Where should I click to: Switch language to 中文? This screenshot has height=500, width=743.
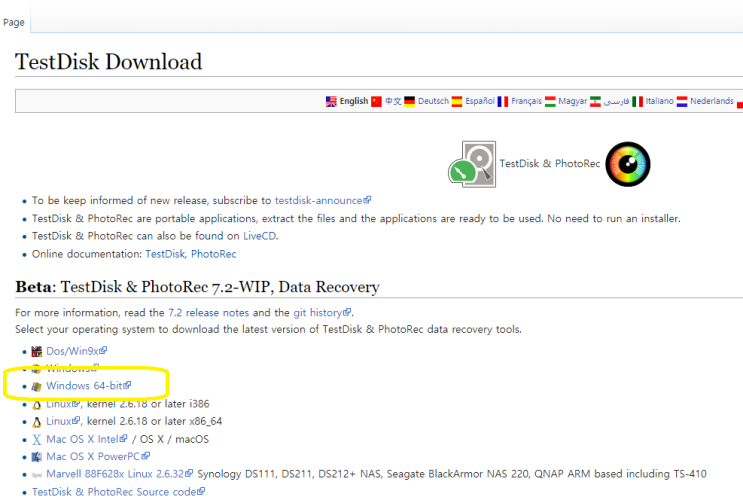(393, 101)
